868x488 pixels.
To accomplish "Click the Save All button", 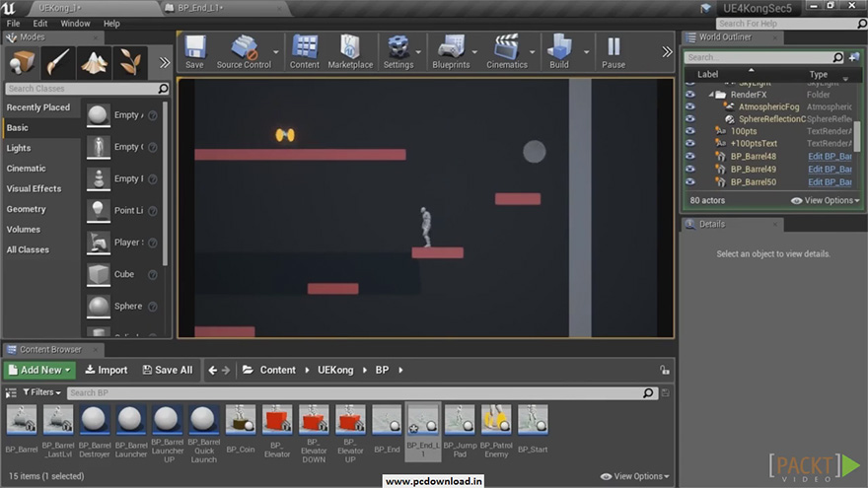I will coord(168,370).
